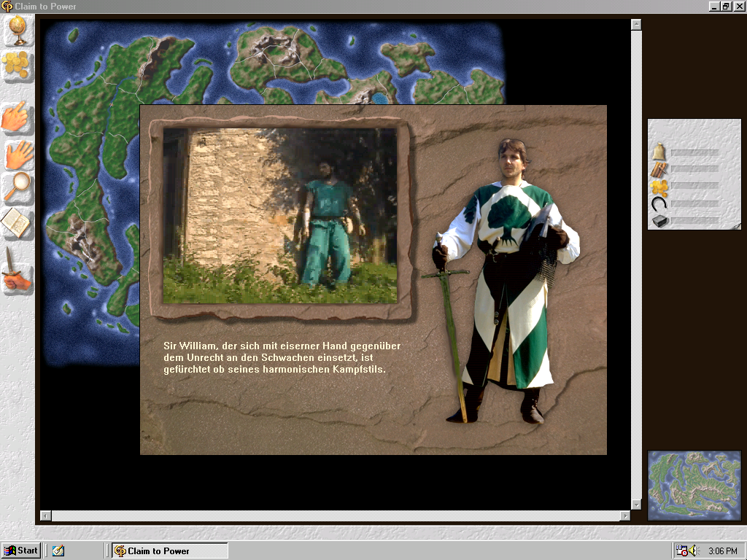Select the pointing hand tool
Screen dimensions: 747x560
pos(16,117)
